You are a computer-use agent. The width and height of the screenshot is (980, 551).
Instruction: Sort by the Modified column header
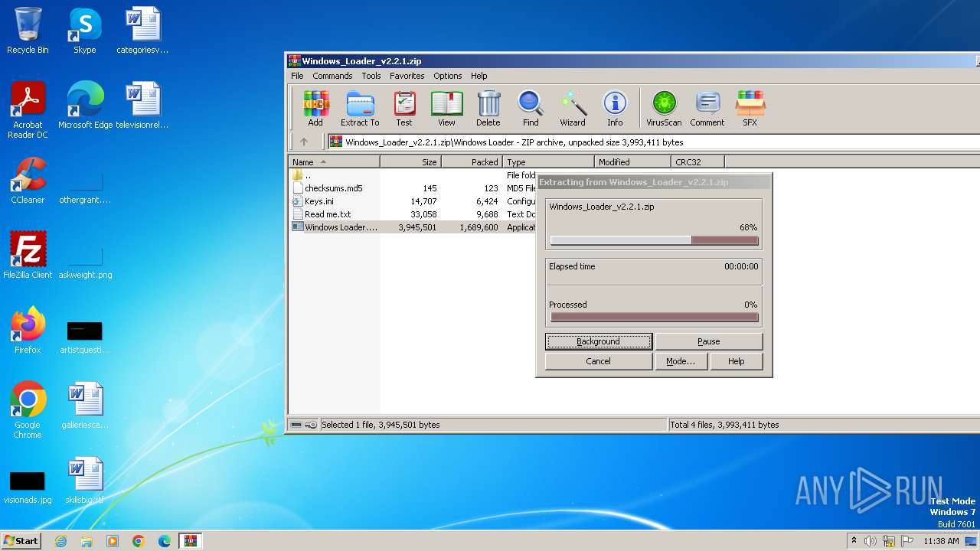point(632,161)
